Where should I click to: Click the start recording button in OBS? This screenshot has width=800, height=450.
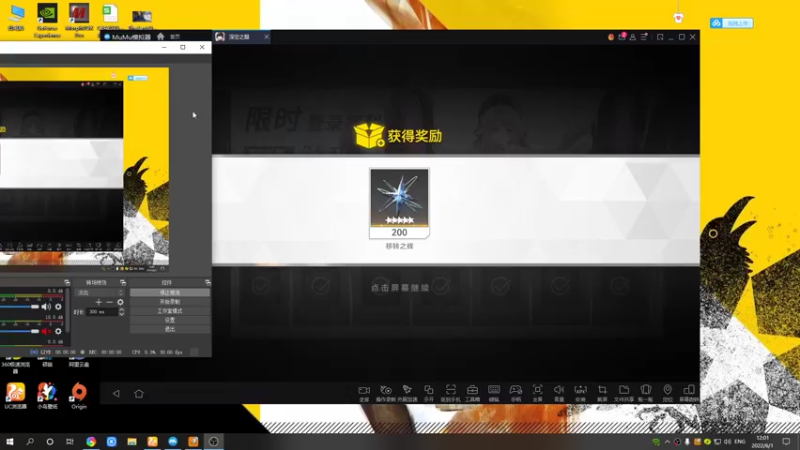tap(170, 302)
